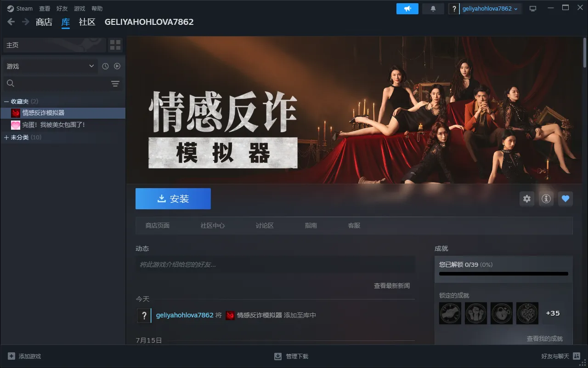588x368 pixels.
Task: Click the blue 安装 button
Action: pyautogui.click(x=173, y=199)
